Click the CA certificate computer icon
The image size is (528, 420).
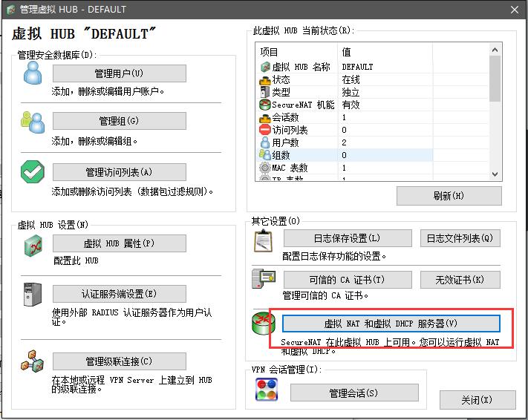point(264,278)
